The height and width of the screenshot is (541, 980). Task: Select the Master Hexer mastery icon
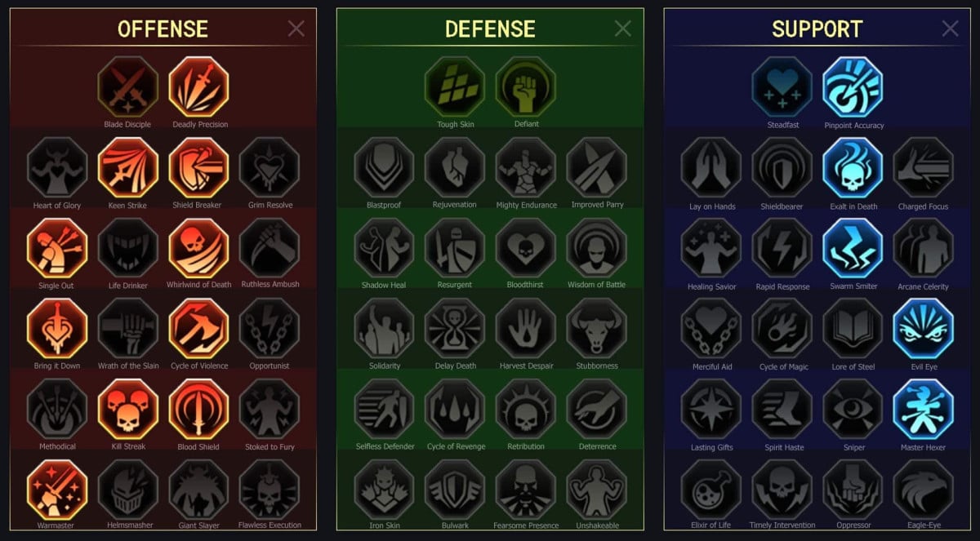pos(924,409)
